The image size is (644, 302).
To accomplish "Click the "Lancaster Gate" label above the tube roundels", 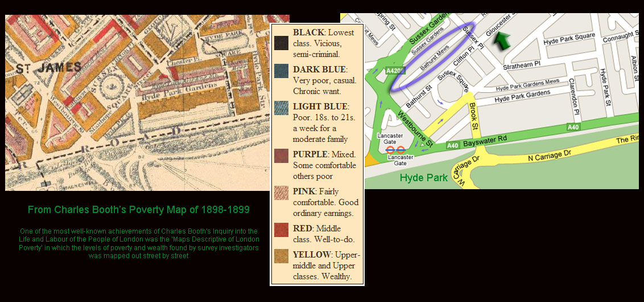I will point(390,138).
